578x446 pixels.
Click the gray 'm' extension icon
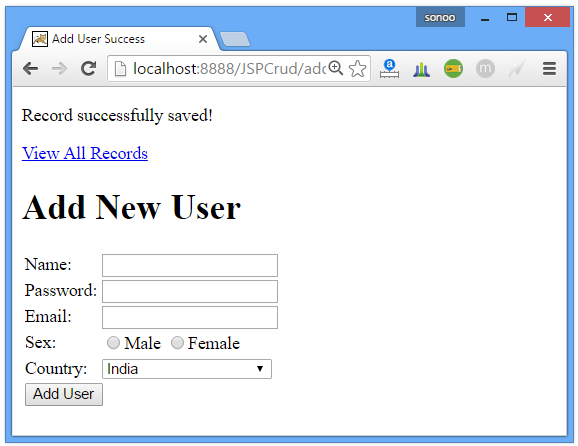click(485, 69)
